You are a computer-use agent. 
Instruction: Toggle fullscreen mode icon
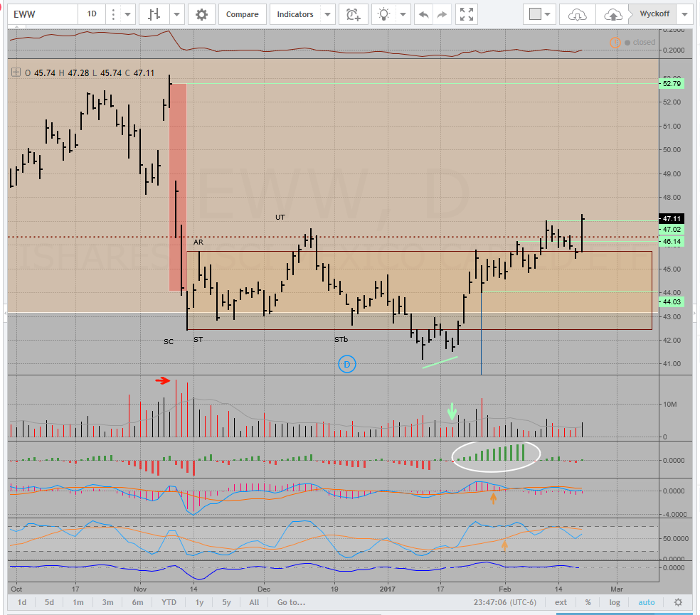tap(467, 14)
